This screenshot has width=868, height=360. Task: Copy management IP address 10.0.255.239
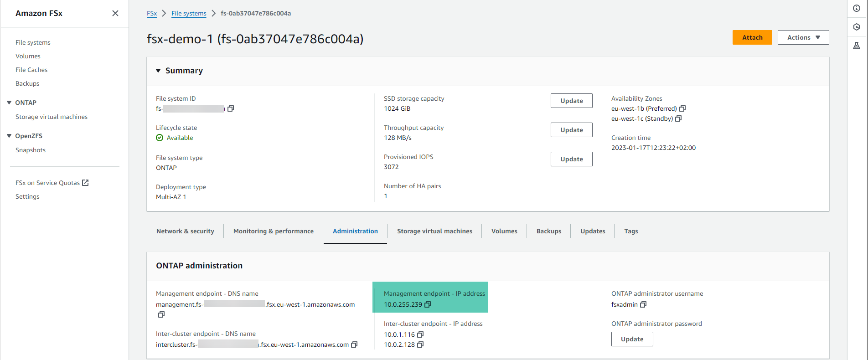428,304
